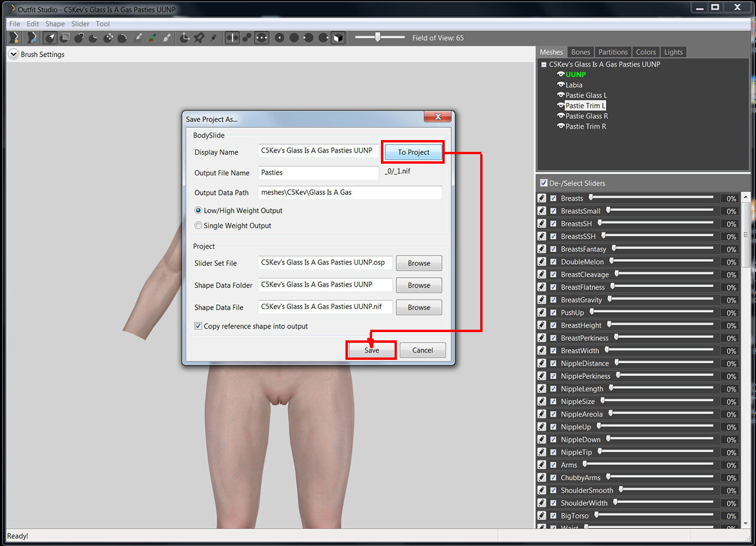Select the Color paint brush tool
Viewport: 756px width, 546px height.
click(x=152, y=38)
